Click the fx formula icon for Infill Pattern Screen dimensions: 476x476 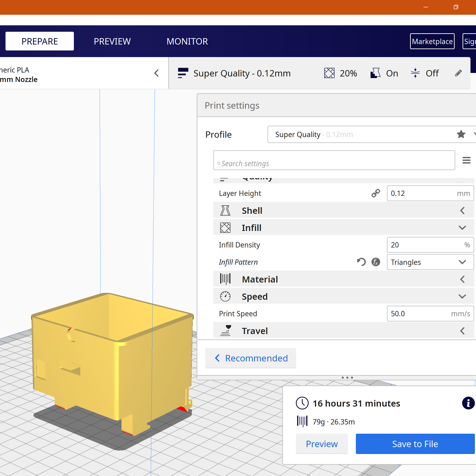(376, 262)
